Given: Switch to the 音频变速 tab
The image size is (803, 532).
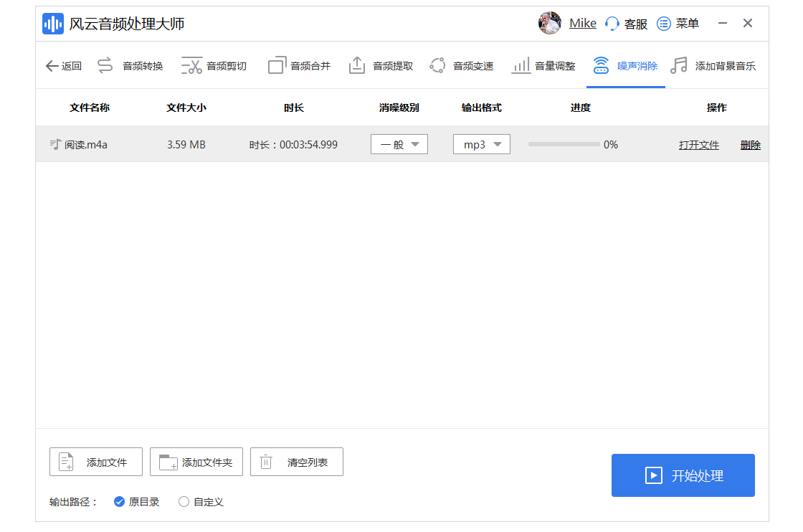Looking at the screenshot, I should [473, 66].
